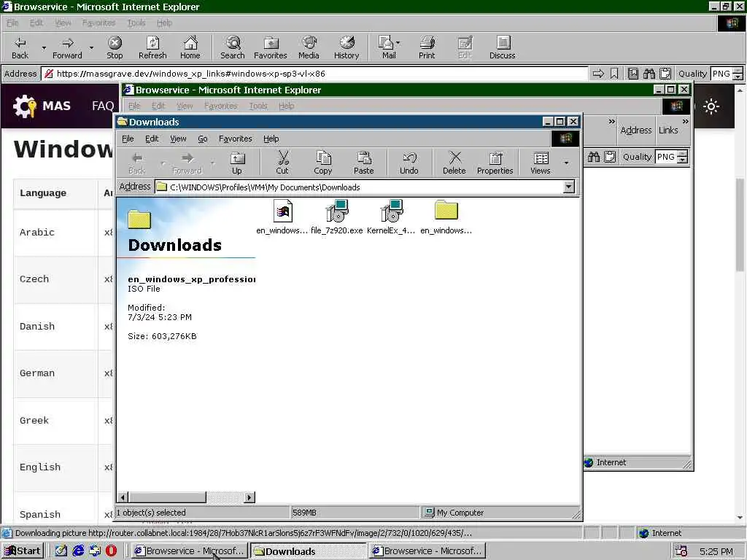Click the Views button in Downloads toolbar
Viewport: 747px width, 560px height.
point(541,163)
